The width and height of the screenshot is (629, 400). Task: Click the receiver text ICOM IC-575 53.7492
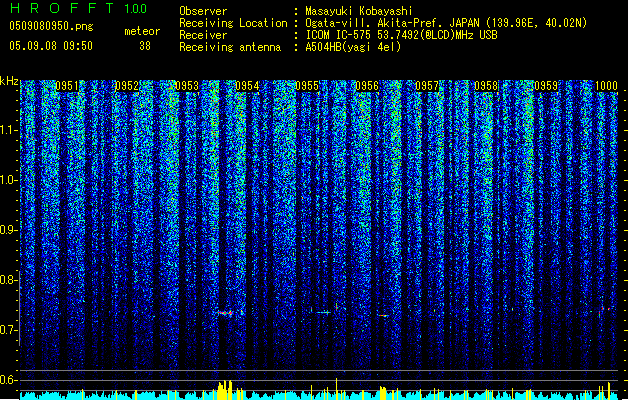click(x=401, y=35)
